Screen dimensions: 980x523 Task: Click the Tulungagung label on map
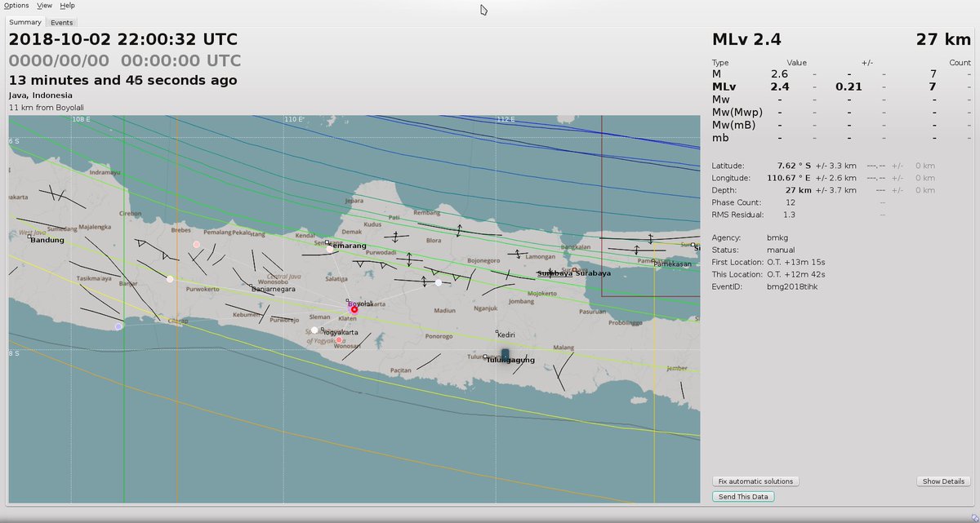[511, 360]
